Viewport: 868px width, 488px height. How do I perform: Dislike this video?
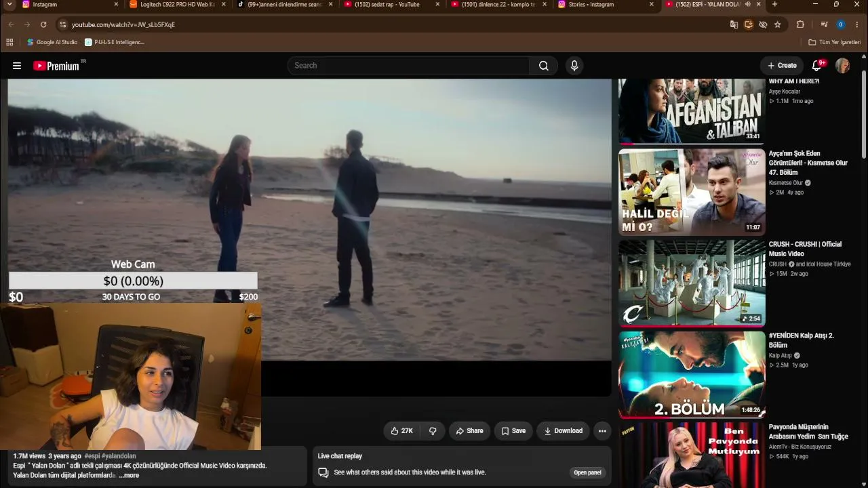tap(433, 431)
